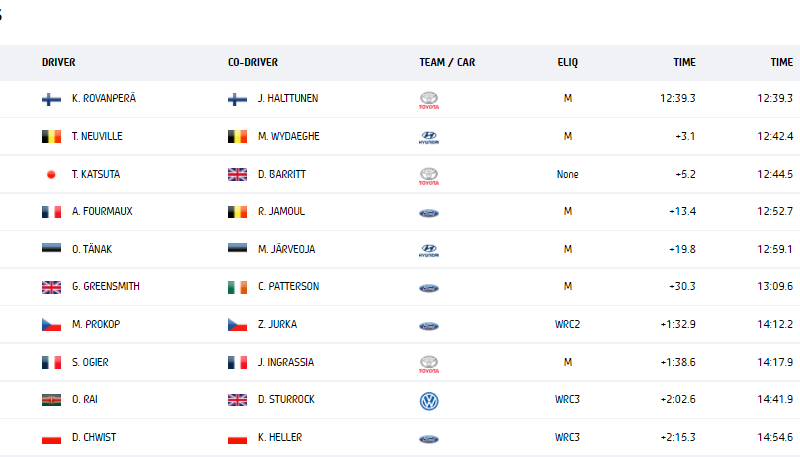800x457 pixels.
Task: Click the Kenyan flag beside O. Rai
Action: (51, 400)
